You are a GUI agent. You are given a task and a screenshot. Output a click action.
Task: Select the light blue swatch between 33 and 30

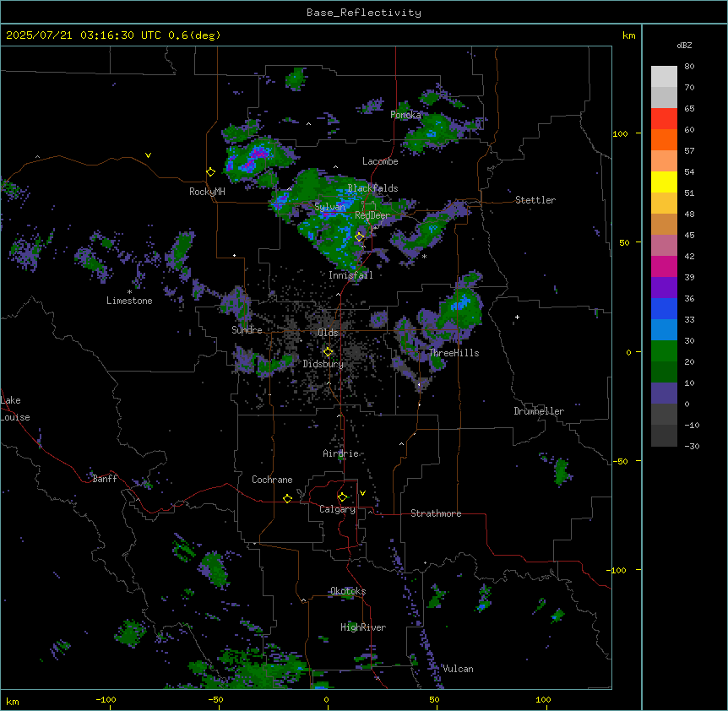(664, 330)
